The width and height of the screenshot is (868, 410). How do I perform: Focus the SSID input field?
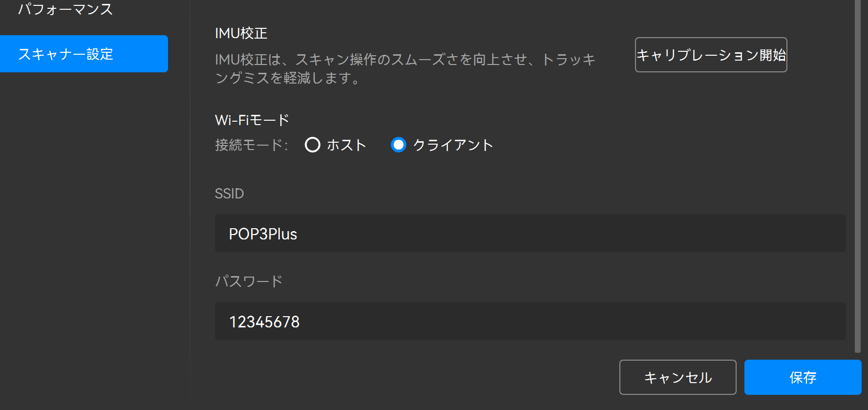click(530, 233)
